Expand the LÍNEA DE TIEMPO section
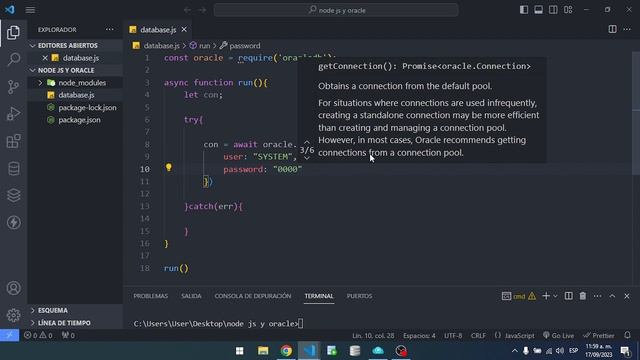 (x=64, y=323)
